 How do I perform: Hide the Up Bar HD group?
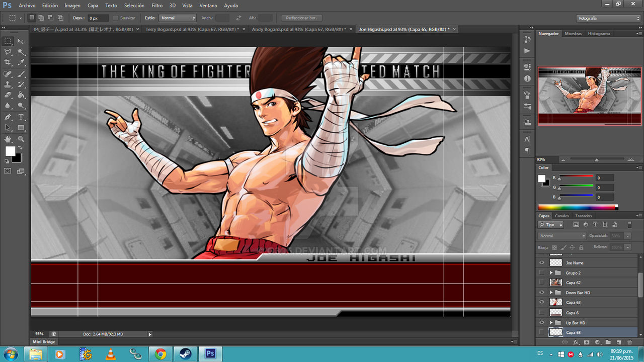(542, 322)
